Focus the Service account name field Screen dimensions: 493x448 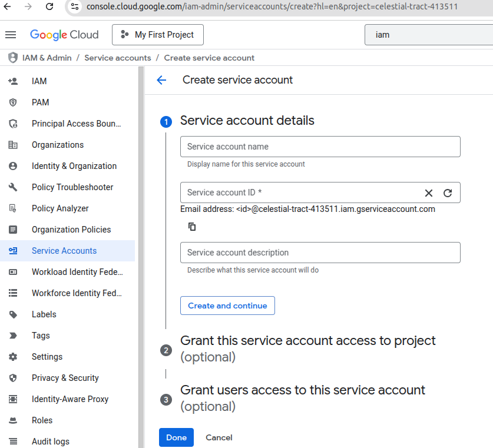(320, 147)
